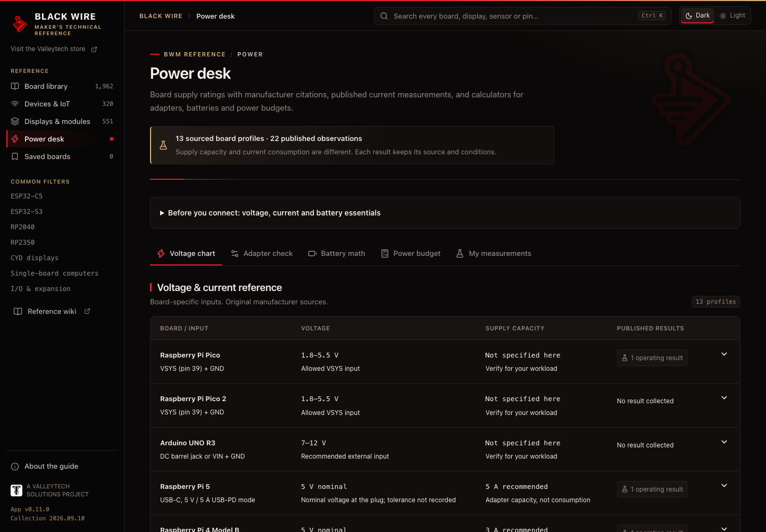Expand the Raspberry Pi 5 row chevron
This screenshot has width=766, height=532.
click(724, 486)
